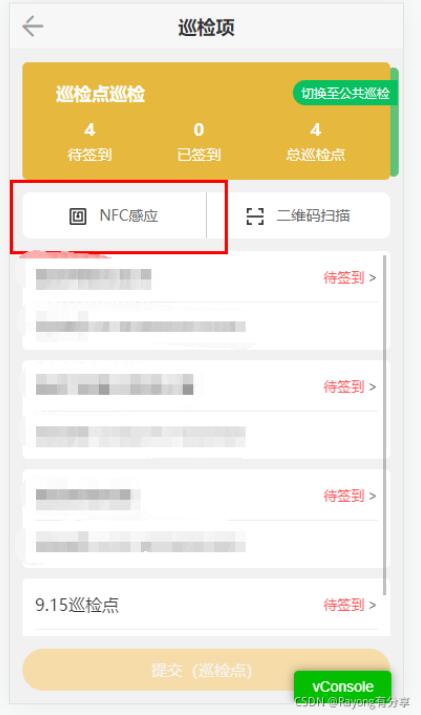Select the 二维码扫描 option label

coord(313,215)
